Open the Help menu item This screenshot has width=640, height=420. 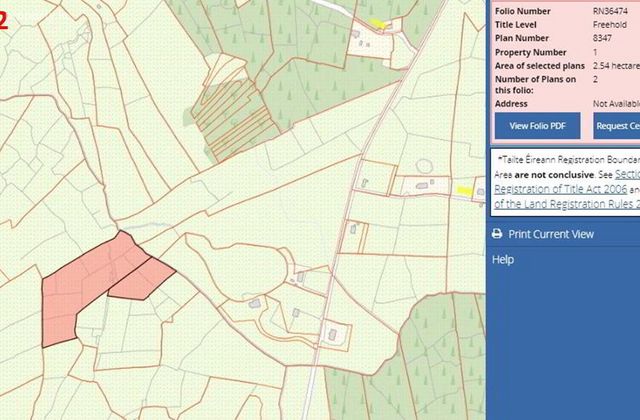click(x=503, y=260)
